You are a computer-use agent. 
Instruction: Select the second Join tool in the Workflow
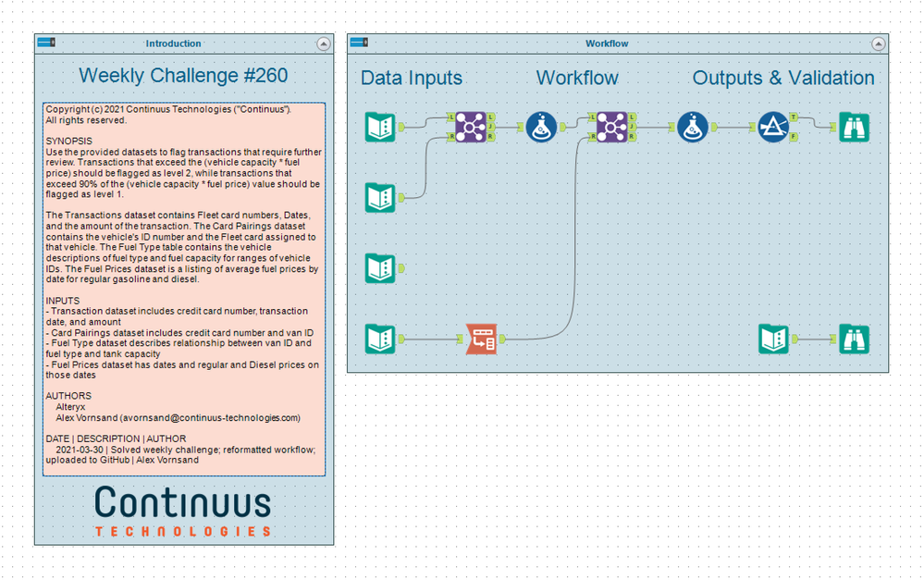(610, 128)
